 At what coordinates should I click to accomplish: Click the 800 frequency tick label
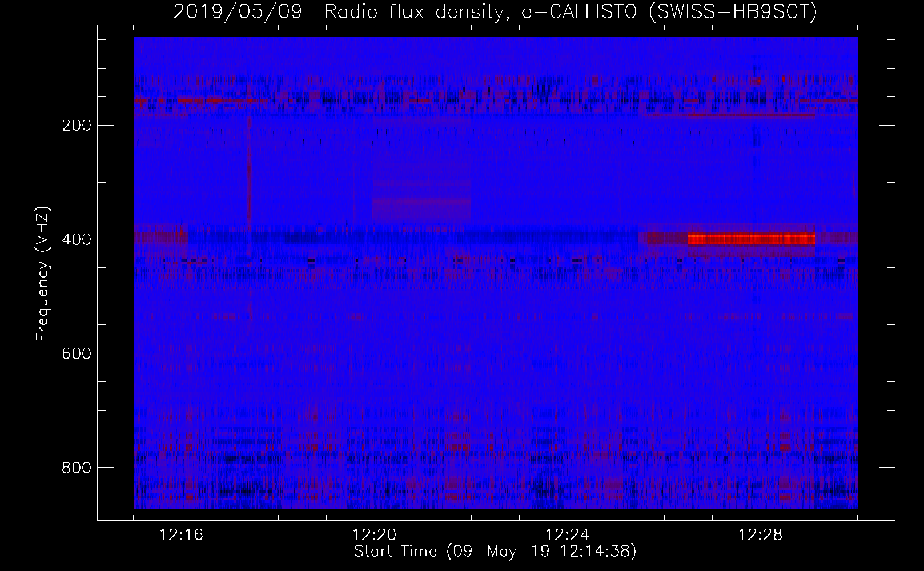click(76, 467)
